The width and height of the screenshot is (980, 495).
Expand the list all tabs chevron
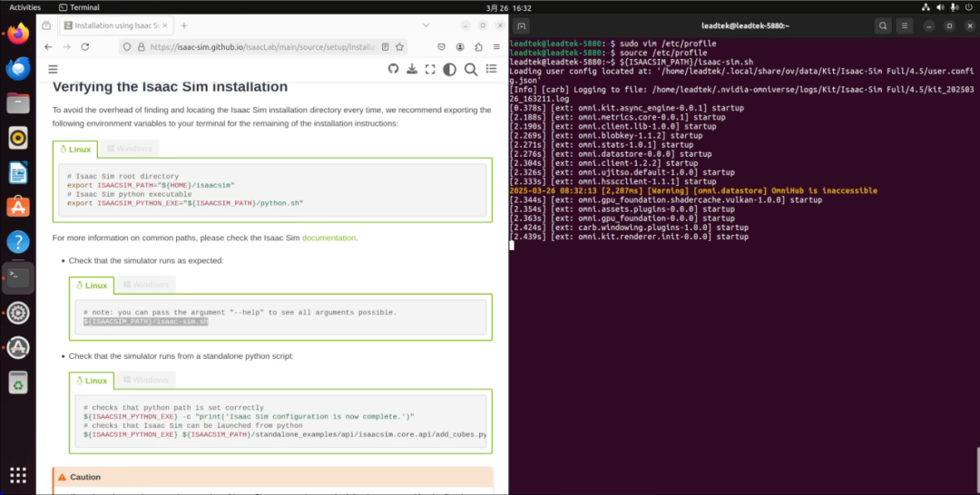coord(426,25)
